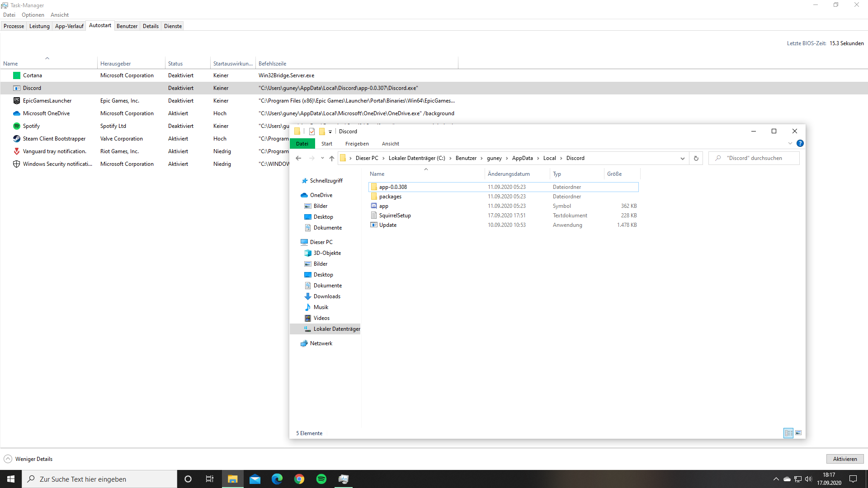868x488 pixels.
Task: Click the Steam Client Bootstrapper icon
Action: (17, 139)
